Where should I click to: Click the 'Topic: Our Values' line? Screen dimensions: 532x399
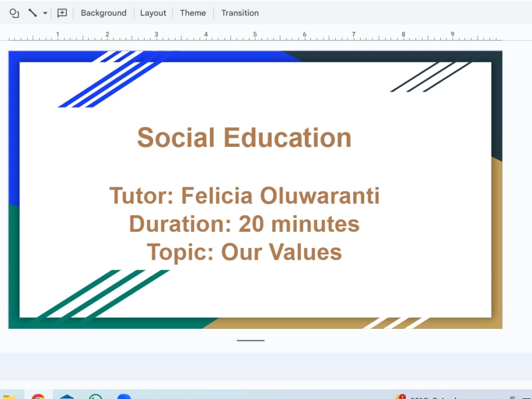[244, 252]
